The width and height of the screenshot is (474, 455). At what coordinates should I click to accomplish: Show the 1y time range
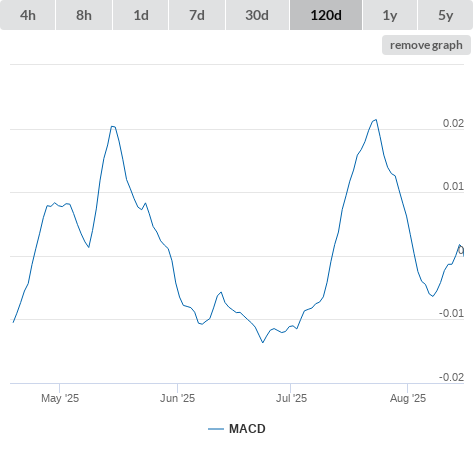(x=390, y=15)
